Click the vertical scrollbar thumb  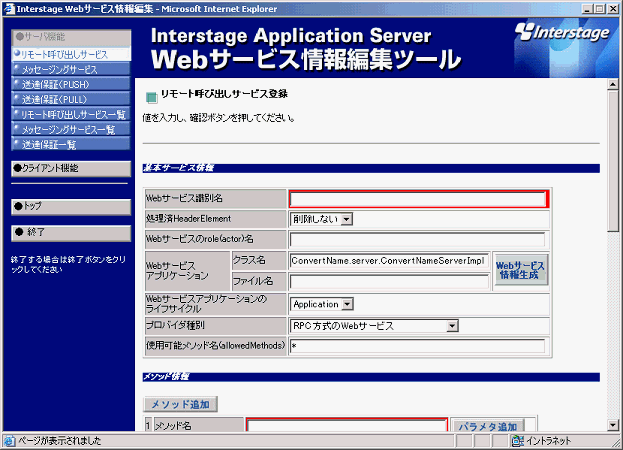click(x=613, y=160)
